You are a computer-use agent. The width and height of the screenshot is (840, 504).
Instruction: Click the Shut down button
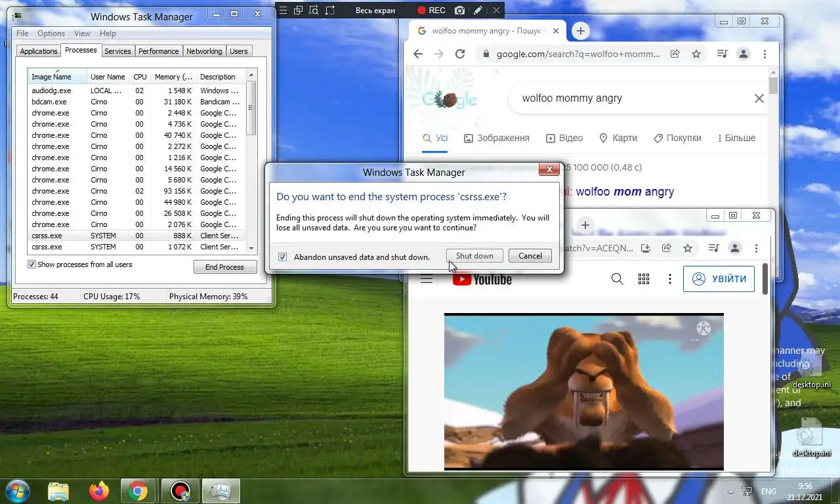click(474, 256)
